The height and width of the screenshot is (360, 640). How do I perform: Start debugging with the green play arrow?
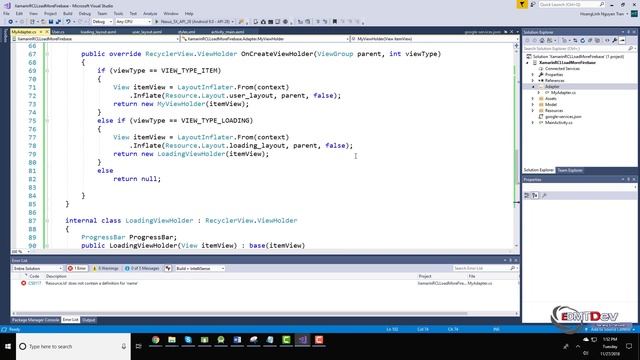pyautogui.click(x=156, y=22)
